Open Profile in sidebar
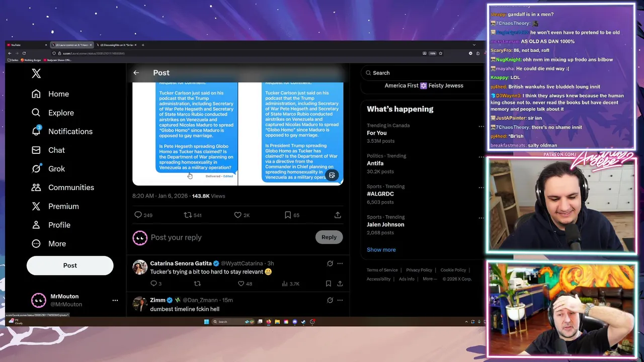 (x=51, y=225)
